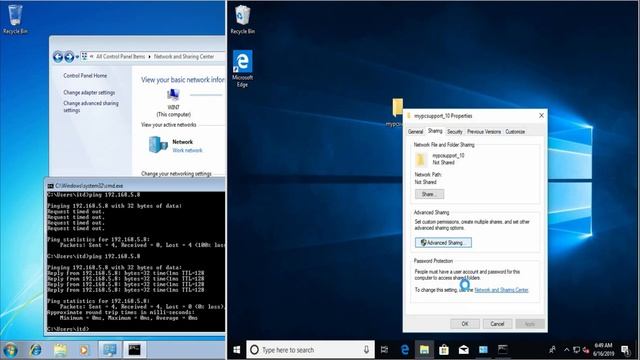Open Windows 10 Start button
This screenshot has width=640, height=360.
tap(237, 350)
